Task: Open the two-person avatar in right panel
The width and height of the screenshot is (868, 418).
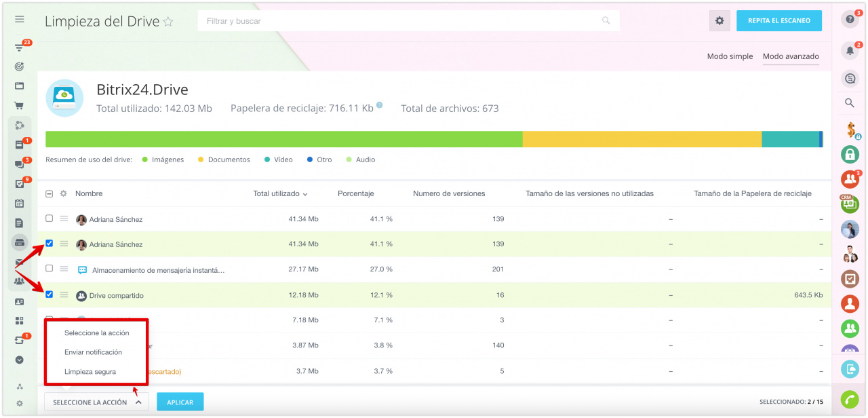Action: [850, 254]
